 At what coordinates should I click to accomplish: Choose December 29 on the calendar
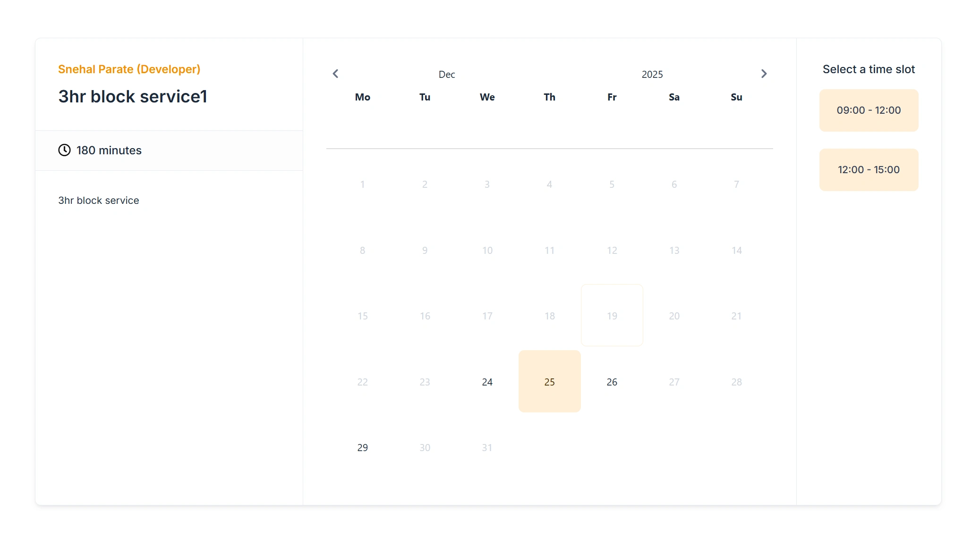point(362,447)
